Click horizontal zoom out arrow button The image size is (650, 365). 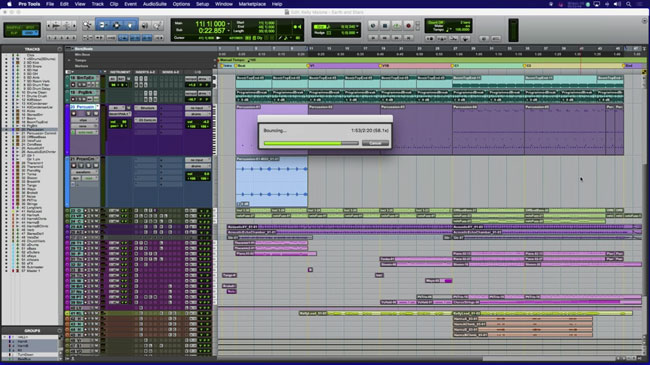tap(49, 26)
